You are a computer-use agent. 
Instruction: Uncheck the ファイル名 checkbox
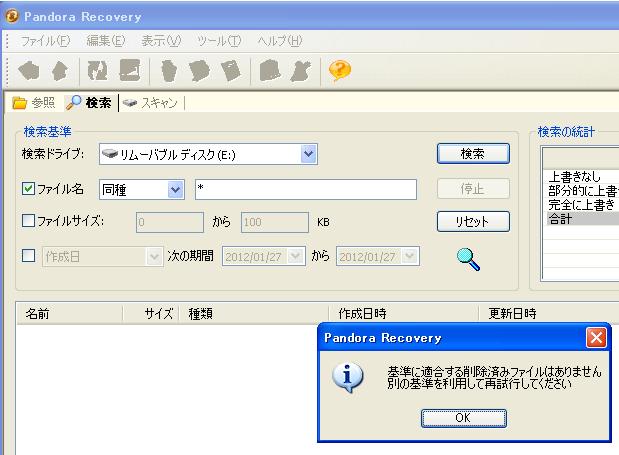[28, 189]
